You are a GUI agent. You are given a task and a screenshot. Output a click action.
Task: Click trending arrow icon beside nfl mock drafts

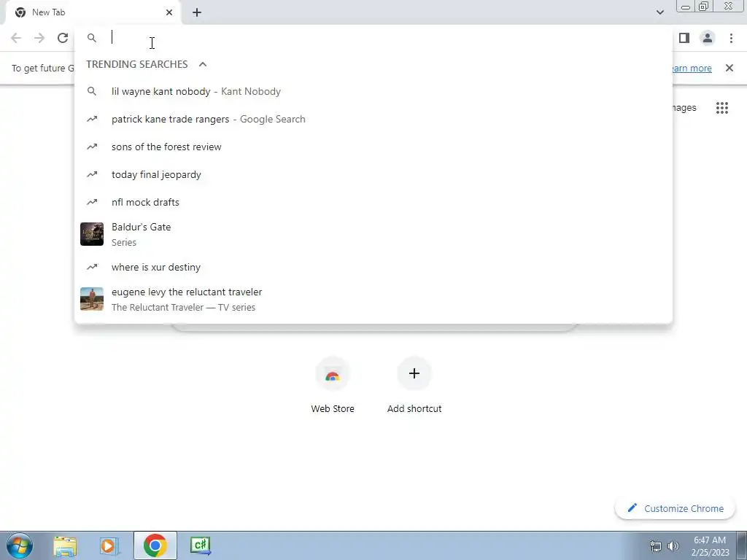click(x=92, y=202)
